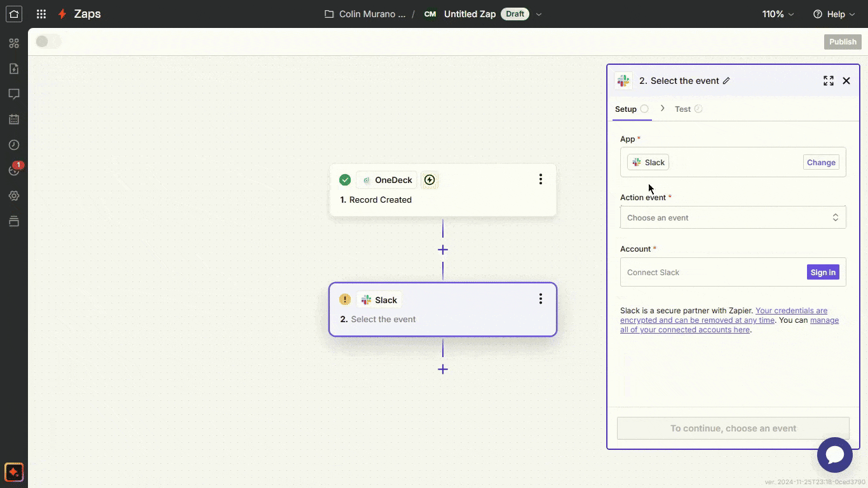The height and width of the screenshot is (488, 868).
Task: Open the notifications icon with red badge
Action: click(x=15, y=170)
